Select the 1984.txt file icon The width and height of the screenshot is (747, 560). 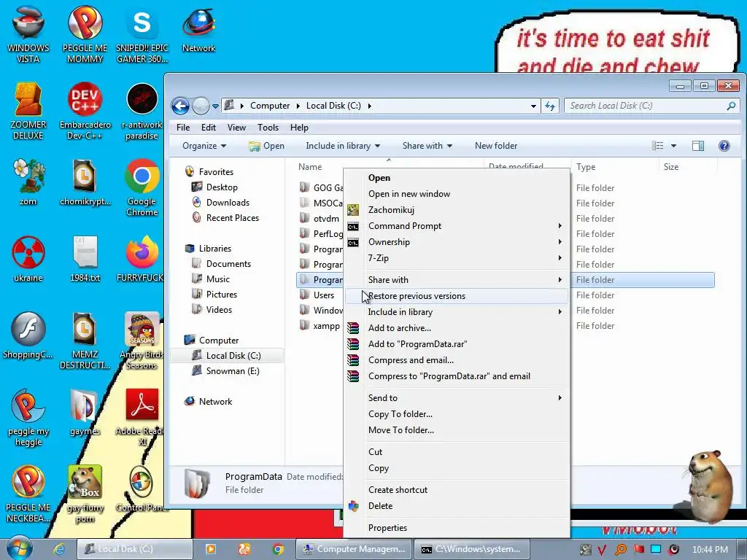pos(85,259)
